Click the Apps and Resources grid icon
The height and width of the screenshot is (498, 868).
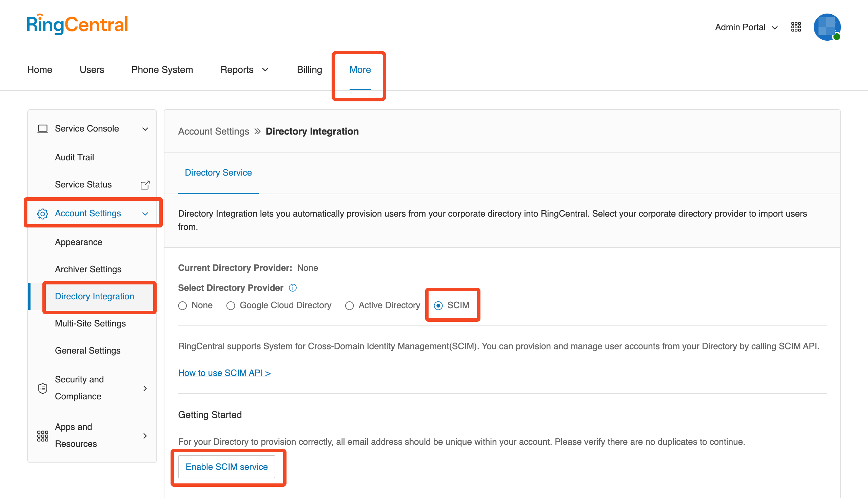tap(42, 436)
